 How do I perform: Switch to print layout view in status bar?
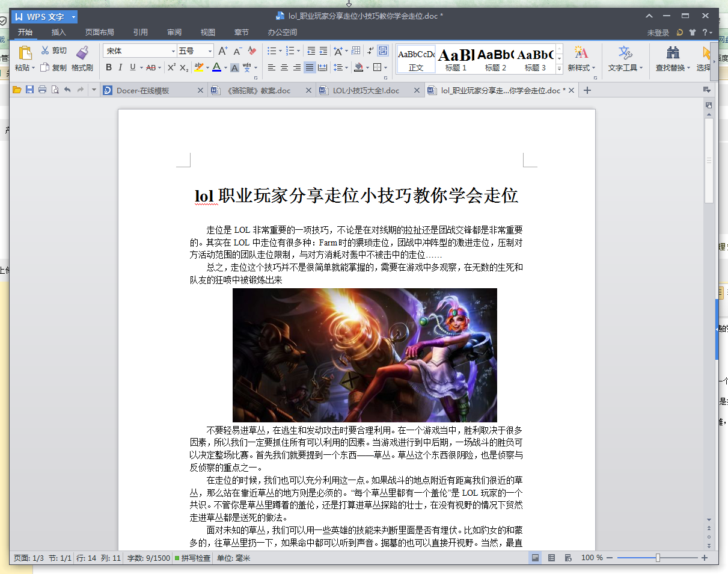click(535, 558)
